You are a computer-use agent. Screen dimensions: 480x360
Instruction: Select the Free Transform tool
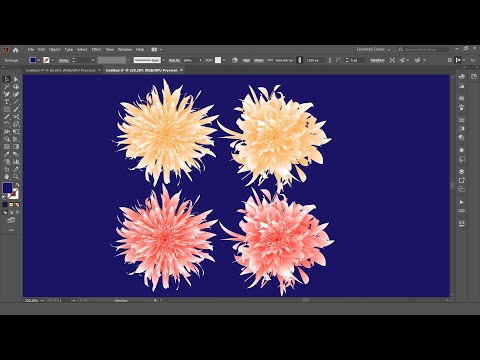[x=16, y=132]
